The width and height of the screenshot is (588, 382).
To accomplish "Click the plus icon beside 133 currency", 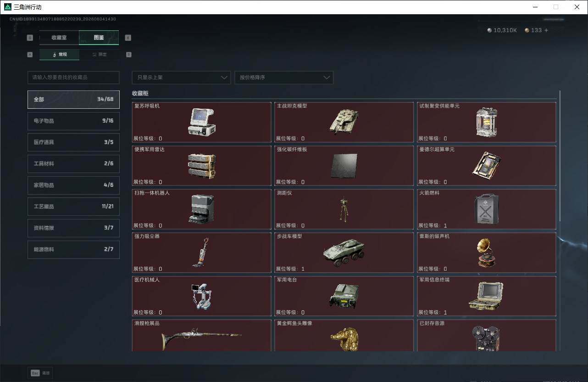I will 546,30.
